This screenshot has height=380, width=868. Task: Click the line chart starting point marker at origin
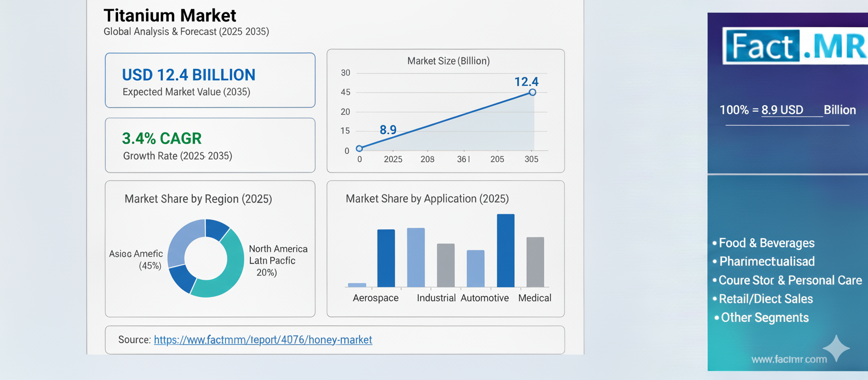pos(359,149)
